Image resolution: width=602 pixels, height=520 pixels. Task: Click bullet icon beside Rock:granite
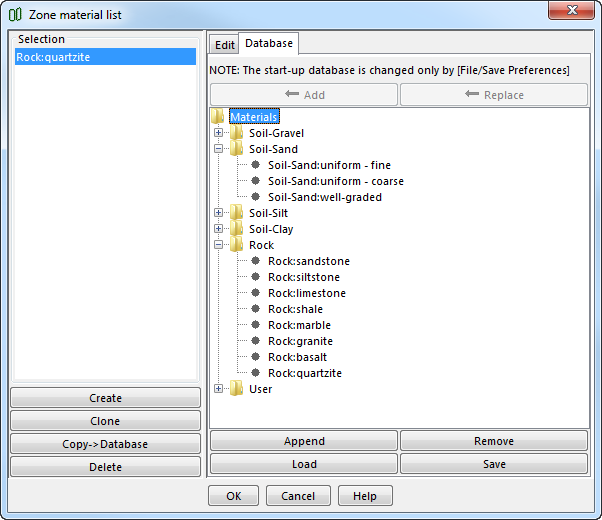[255, 341]
